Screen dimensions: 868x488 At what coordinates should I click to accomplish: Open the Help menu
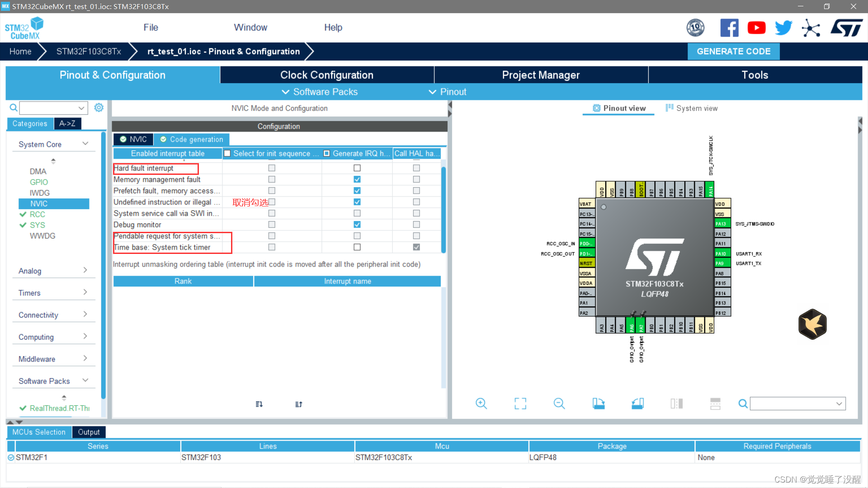click(x=333, y=28)
